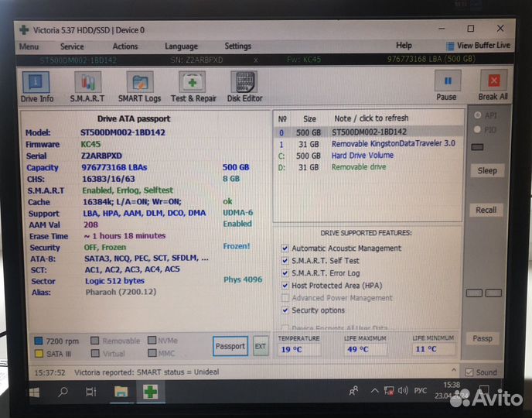Click the Recall button
The width and height of the screenshot is (532, 418).
click(x=486, y=210)
